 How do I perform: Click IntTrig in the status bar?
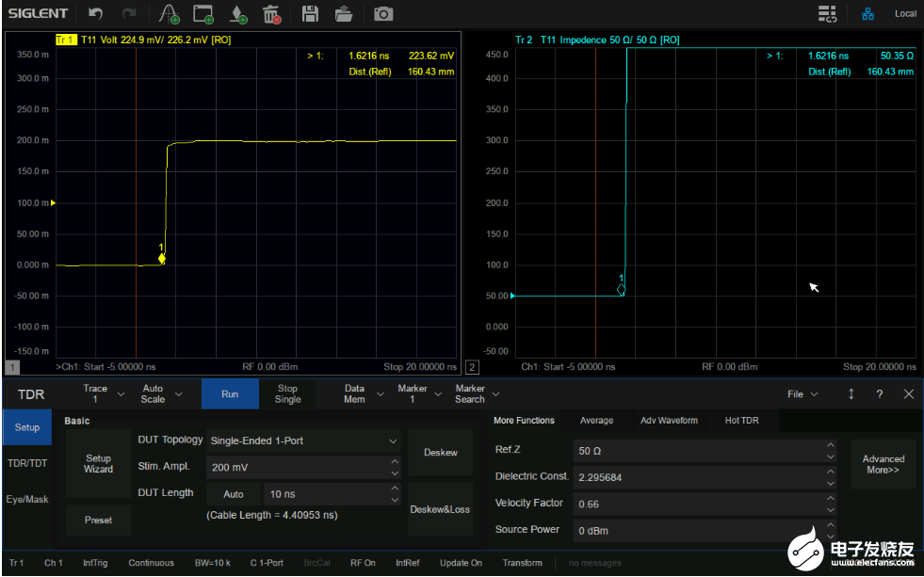(95, 563)
